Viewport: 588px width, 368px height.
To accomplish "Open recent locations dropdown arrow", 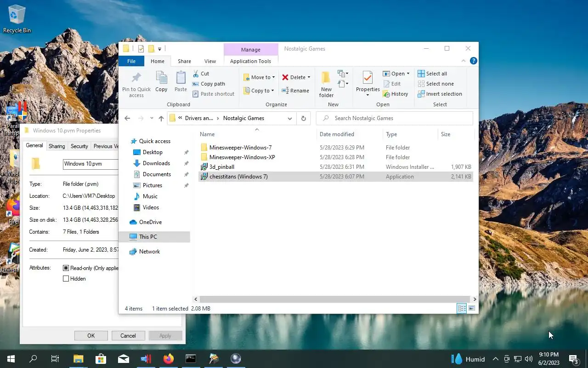I will [x=152, y=118].
